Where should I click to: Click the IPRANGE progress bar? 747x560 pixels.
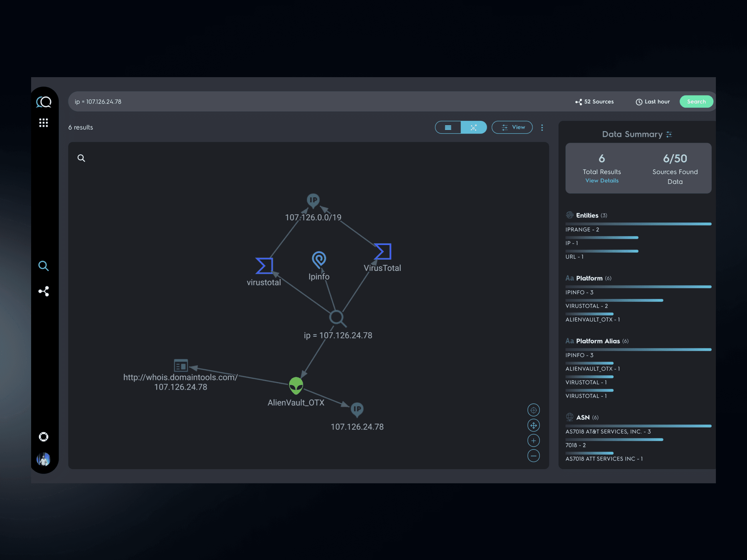pyautogui.click(x=638, y=224)
